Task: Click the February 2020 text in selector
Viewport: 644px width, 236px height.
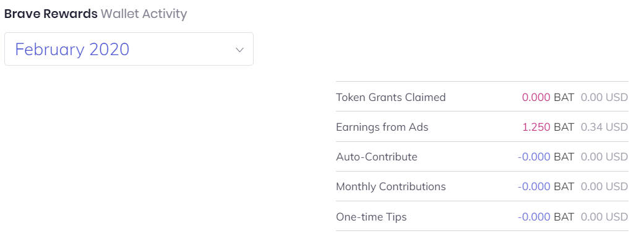Action: point(72,50)
